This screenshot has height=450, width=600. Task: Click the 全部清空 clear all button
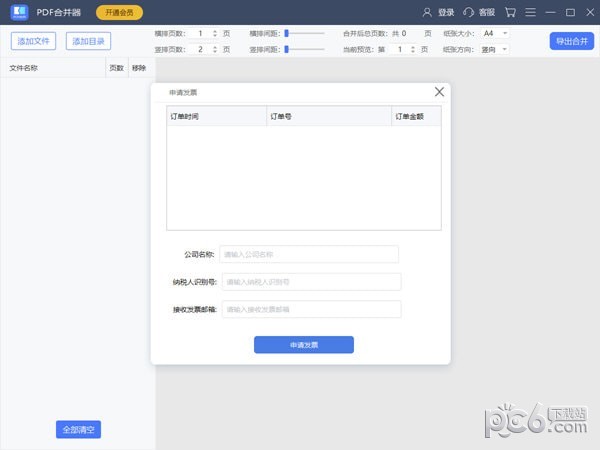tap(78, 429)
